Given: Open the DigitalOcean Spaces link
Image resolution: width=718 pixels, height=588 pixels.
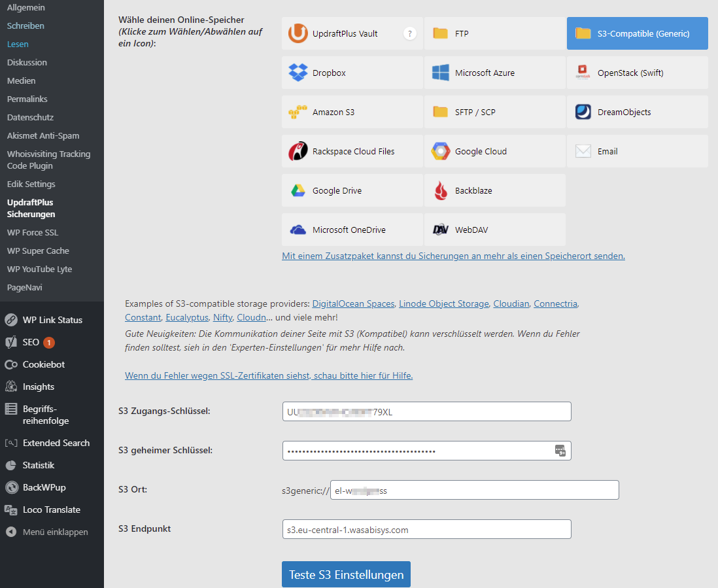Looking at the screenshot, I should point(353,303).
